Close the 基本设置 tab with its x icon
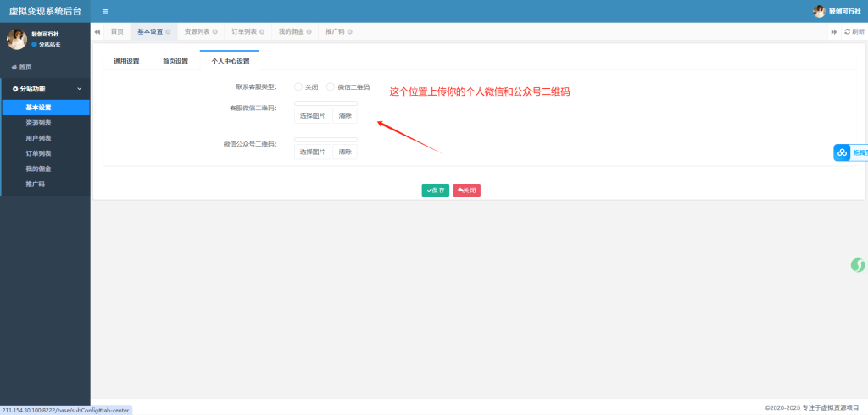The width and height of the screenshot is (868, 415). coord(168,32)
